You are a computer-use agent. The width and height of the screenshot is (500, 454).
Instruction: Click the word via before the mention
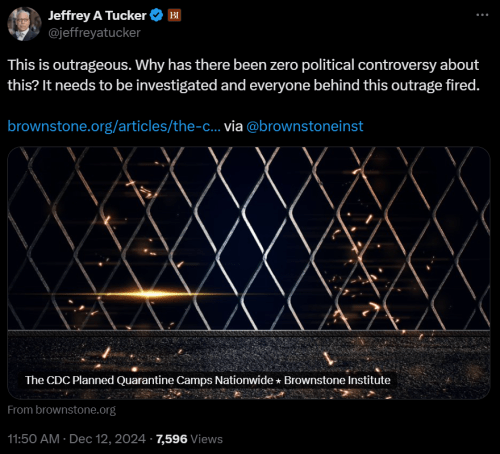(x=233, y=126)
